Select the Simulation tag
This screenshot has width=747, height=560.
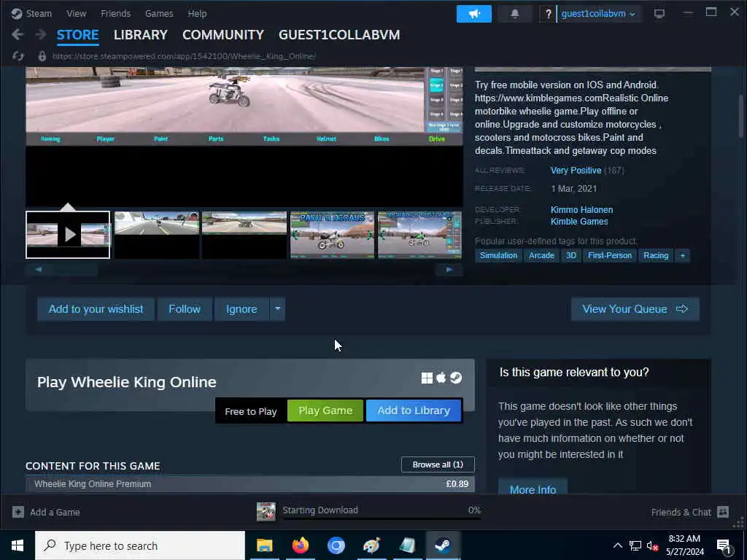tap(498, 256)
